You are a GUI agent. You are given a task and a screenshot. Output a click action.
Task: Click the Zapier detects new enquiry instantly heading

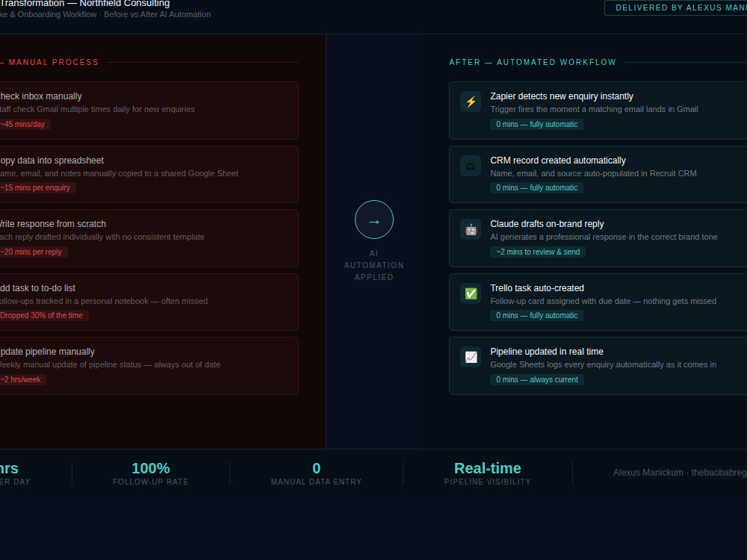(x=562, y=96)
